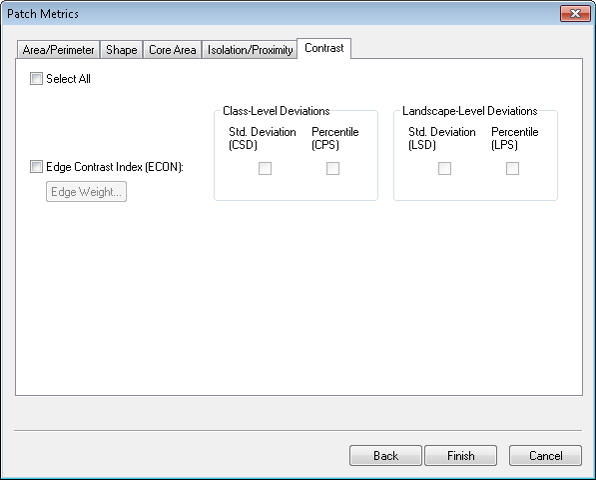Viewport: 596px width, 480px height.
Task: Click the Finish button
Action: [461, 455]
